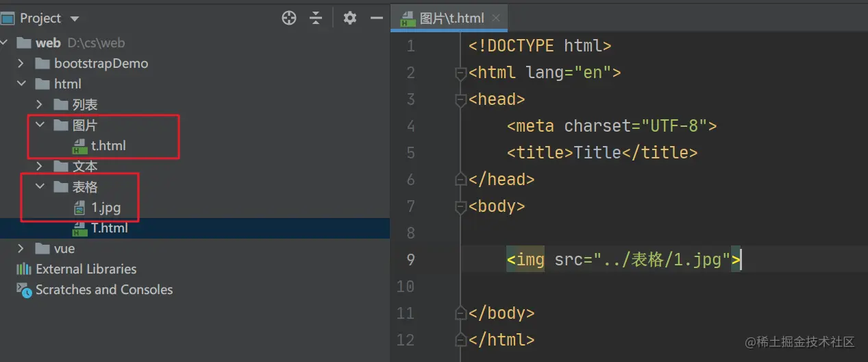This screenshot has height=362, width=868.
Task: Click the vue folder icon
Action: click(42, 248)
